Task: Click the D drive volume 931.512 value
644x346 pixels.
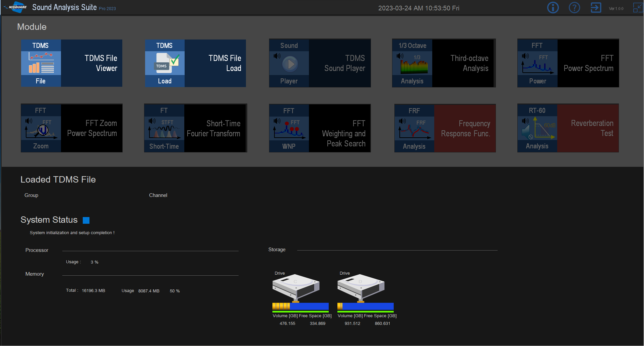Action: pyautogui.click(x=352, y=324)
